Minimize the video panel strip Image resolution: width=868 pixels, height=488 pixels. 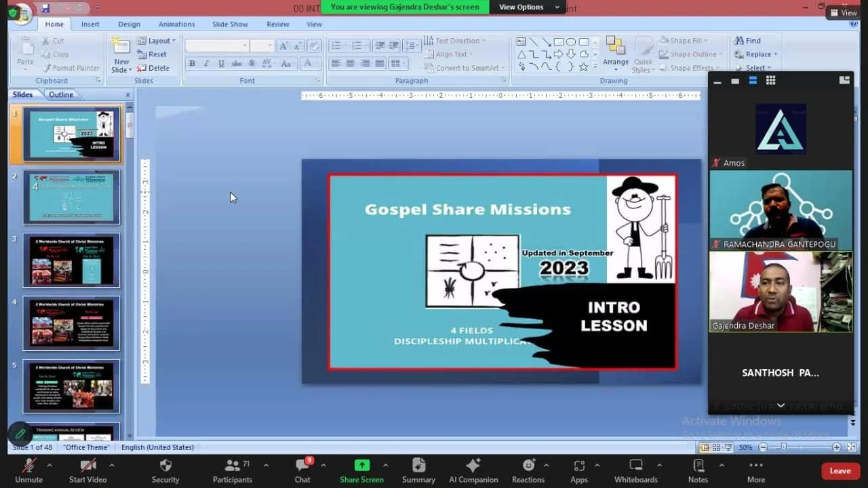[x=717, y=81]
